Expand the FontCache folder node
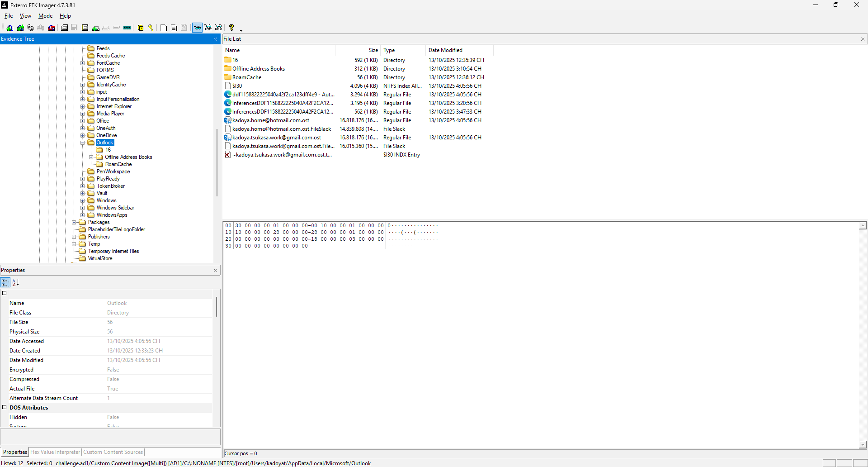The height and width of the screenshot is (467, 868). [x=83, y=63]
